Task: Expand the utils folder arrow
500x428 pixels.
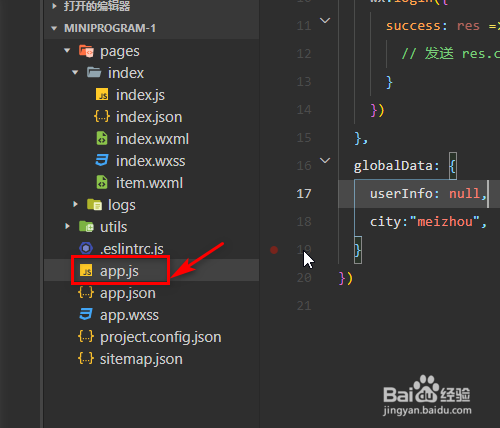Action: pyautogui.click(x=67, y=226)
